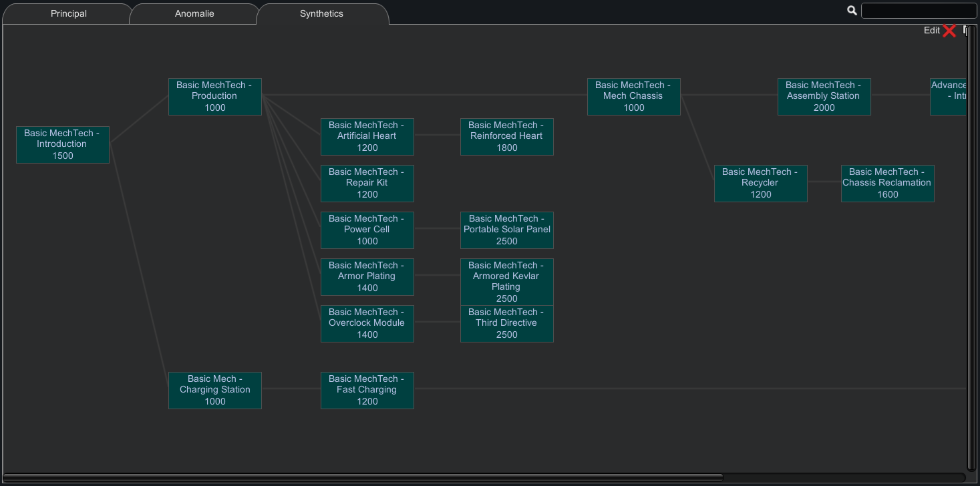Open the Armored Kevlar Plating research node
Screen dimensions: 980x486
[507, 282]
